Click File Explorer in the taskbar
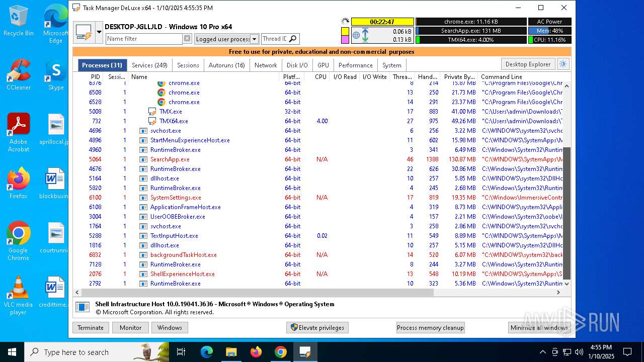The image size is (644, 362). 231,352
